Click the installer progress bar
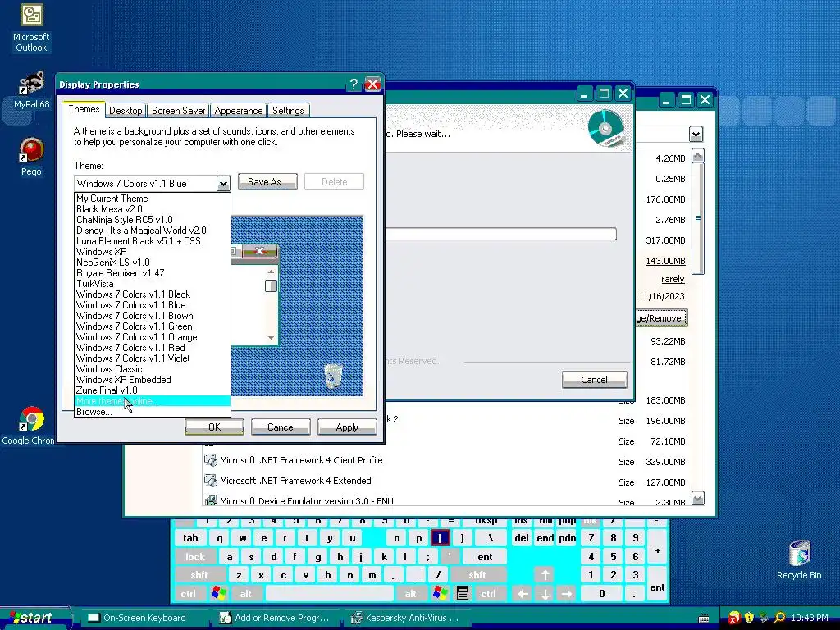 (501, 234)
